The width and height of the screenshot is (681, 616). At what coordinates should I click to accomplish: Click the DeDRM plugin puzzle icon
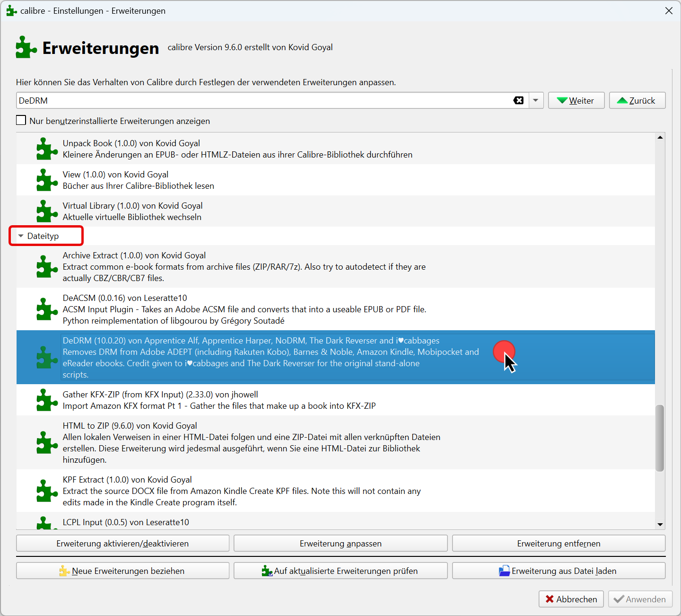coord(47,358)
